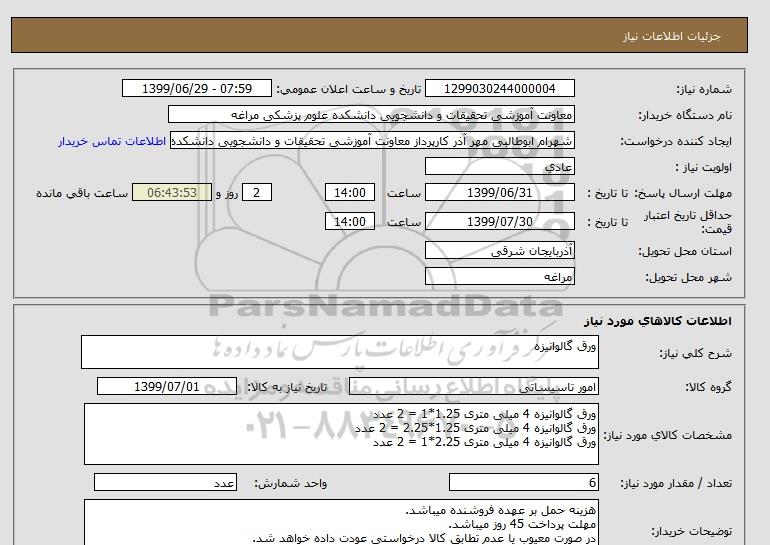Click the مشخصات کالاي مورد نياز label
770x545 pixels.
coord(667,435)
